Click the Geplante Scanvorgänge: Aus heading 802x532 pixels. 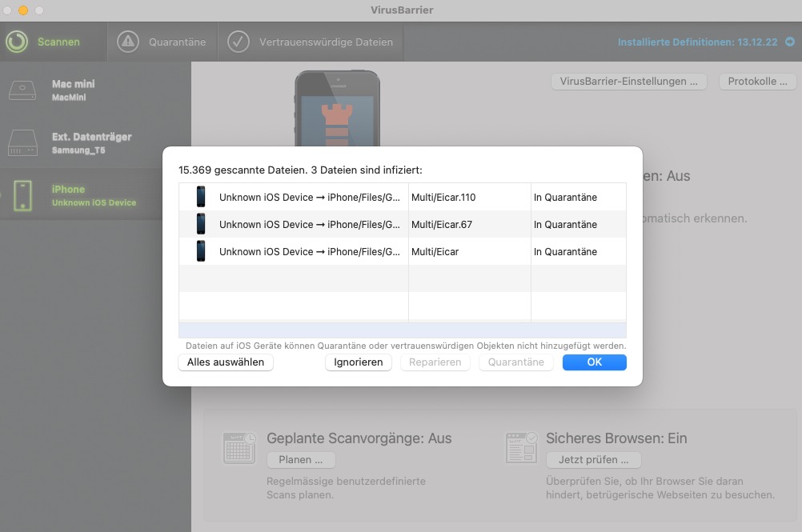coord(359,438)
